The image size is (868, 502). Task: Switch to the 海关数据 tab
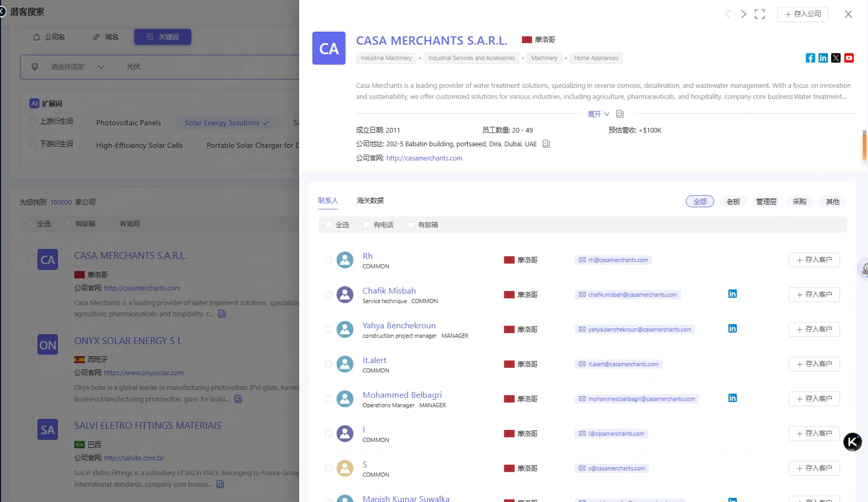pyautogui.click(x=370, y=200)
